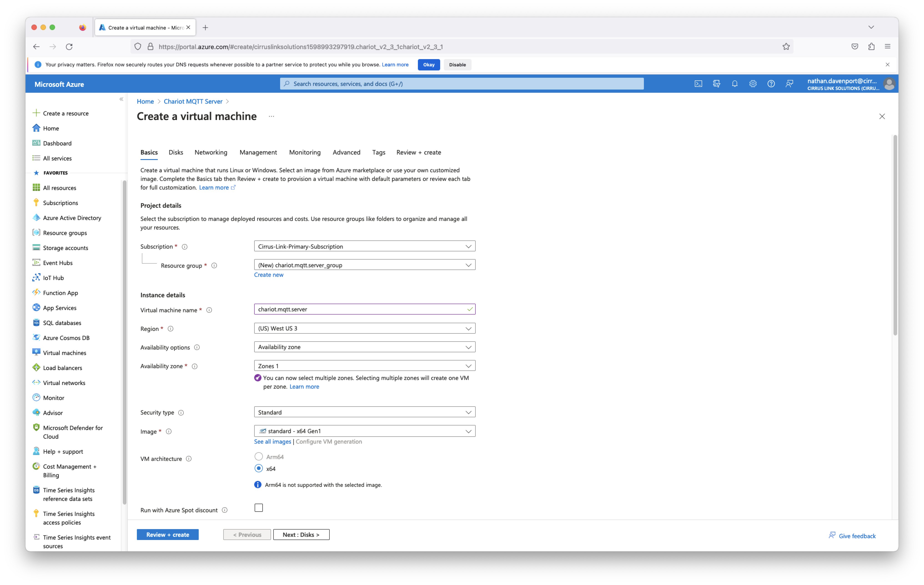The height and width of the screenshot is (585, 924).
Task: Close the Create a virtual machine blade
Action: coord(882,116)
